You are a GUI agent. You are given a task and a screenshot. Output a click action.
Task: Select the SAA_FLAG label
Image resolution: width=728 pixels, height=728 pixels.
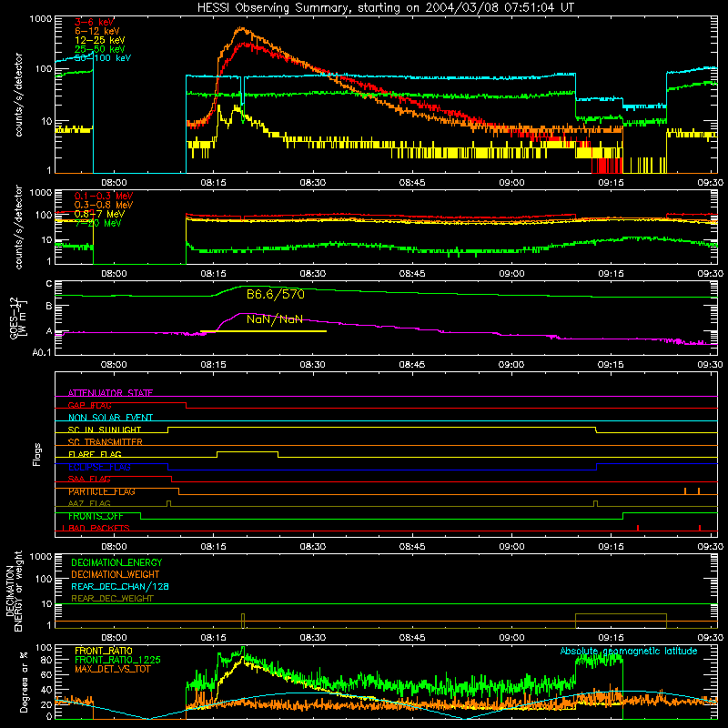tap(89, 480)
